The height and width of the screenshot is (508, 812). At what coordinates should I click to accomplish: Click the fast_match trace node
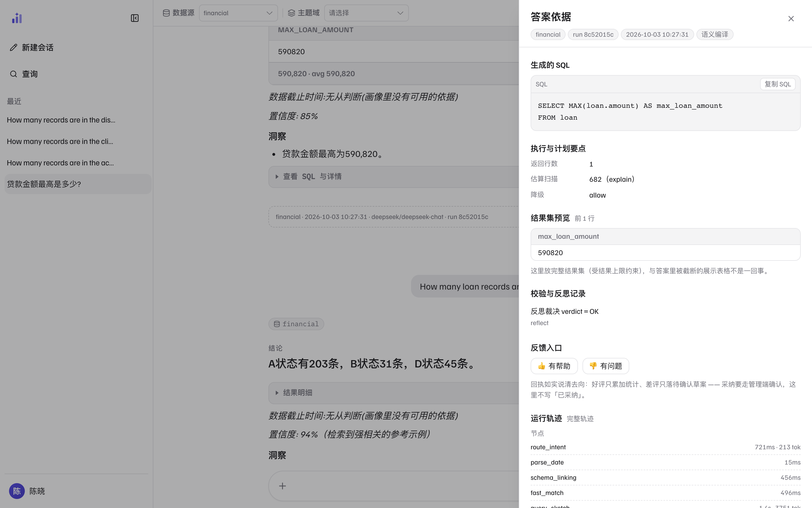pyautogui.click(x=665, y=493)
